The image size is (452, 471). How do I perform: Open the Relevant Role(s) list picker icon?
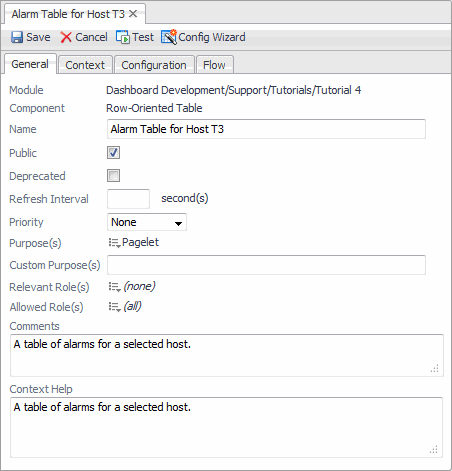114,287
